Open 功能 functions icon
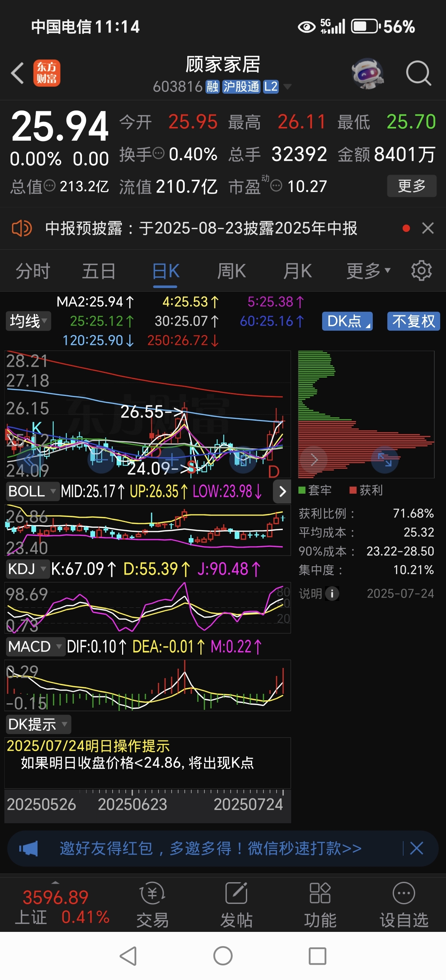 point(320,905)
